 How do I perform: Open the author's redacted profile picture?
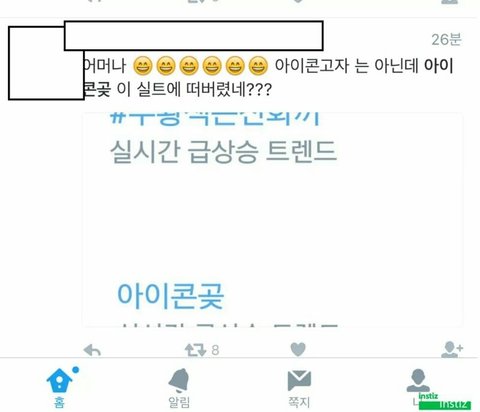[46, 63]
